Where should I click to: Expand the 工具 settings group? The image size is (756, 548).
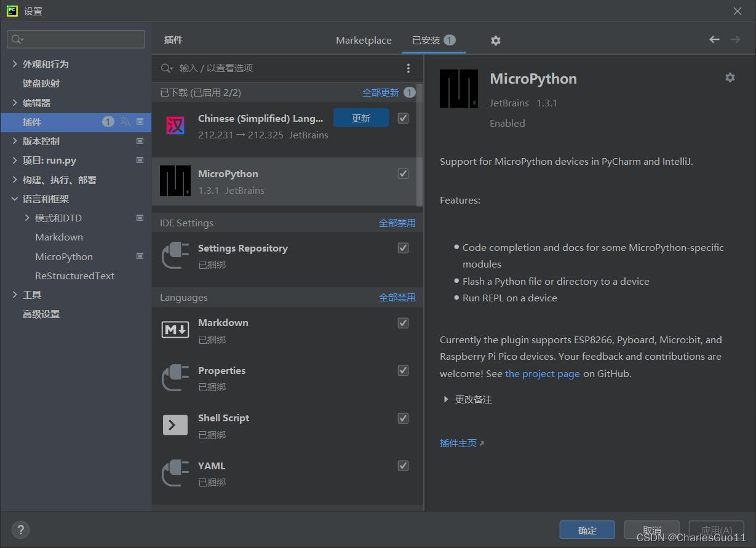tap(15, 295)
